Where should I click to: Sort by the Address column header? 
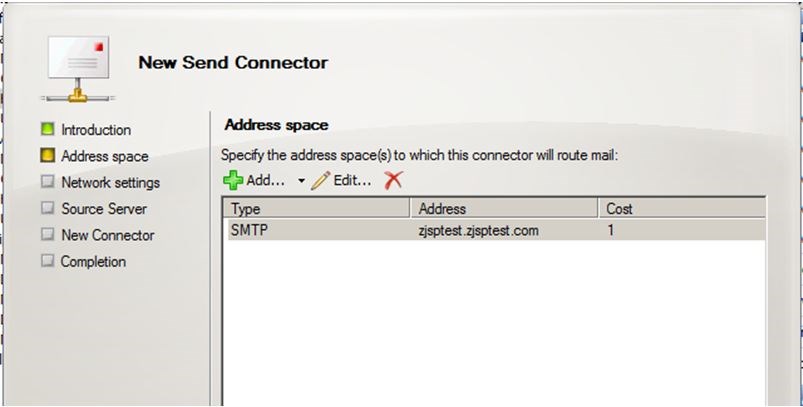click(x=504, y=209)
